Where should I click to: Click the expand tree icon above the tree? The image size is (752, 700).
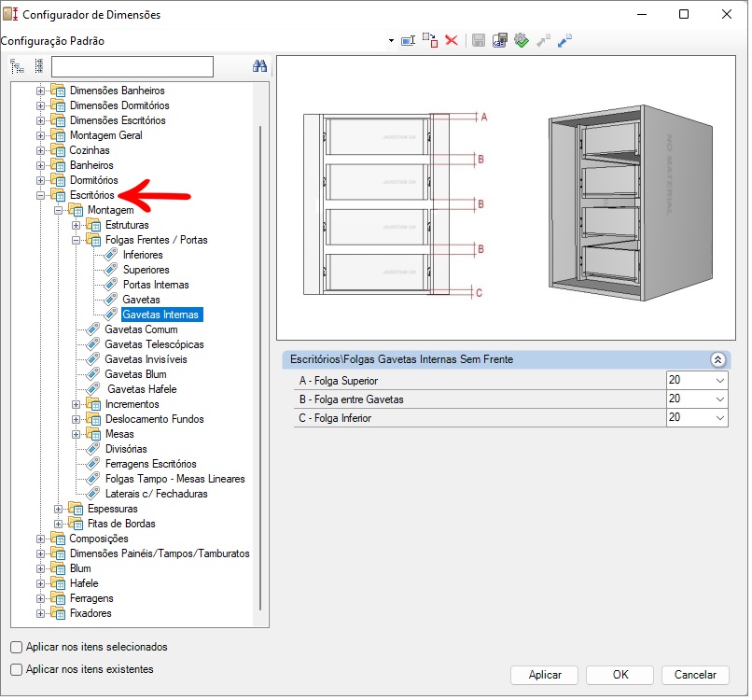[x=18, y=66]
